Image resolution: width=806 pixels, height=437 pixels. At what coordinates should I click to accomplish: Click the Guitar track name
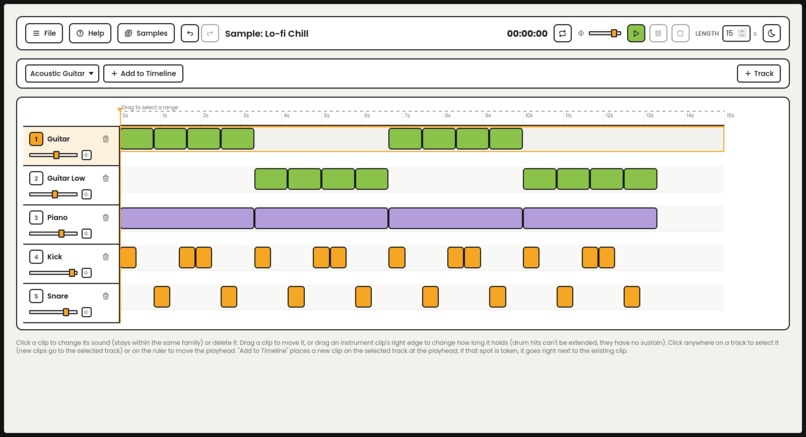(58, 139)
